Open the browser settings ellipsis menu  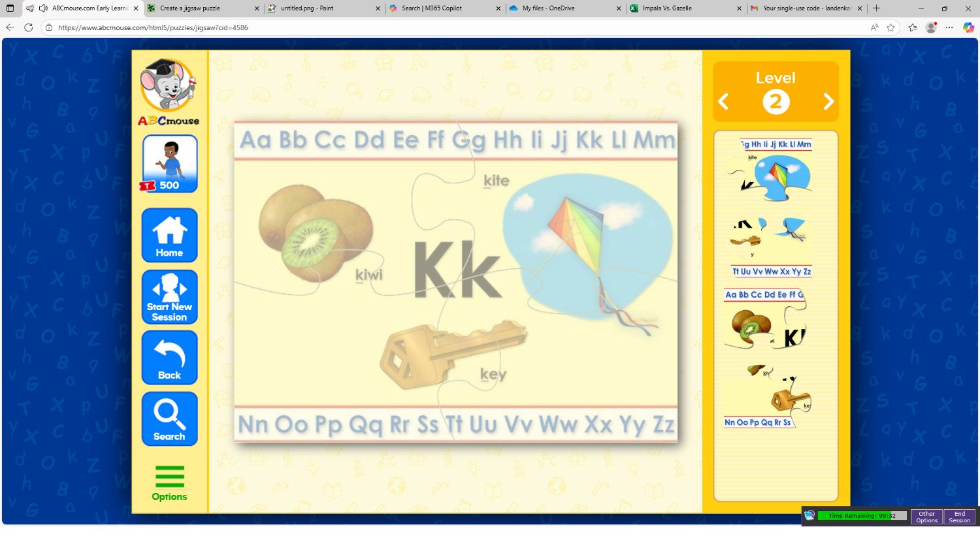click(x=949, y=27)
